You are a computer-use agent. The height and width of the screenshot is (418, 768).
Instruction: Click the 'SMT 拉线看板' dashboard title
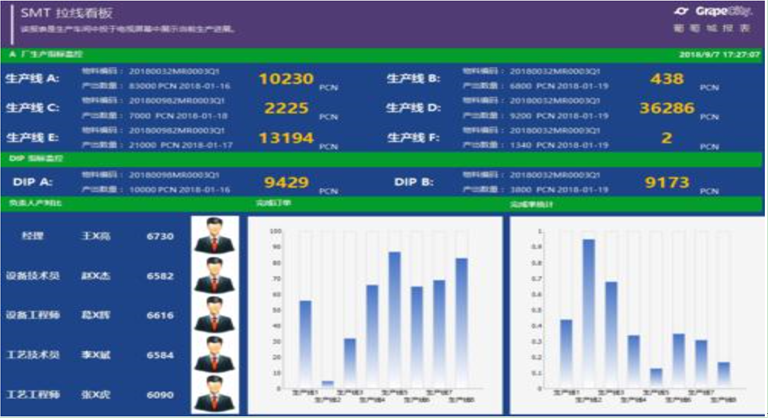click(67, 13)
